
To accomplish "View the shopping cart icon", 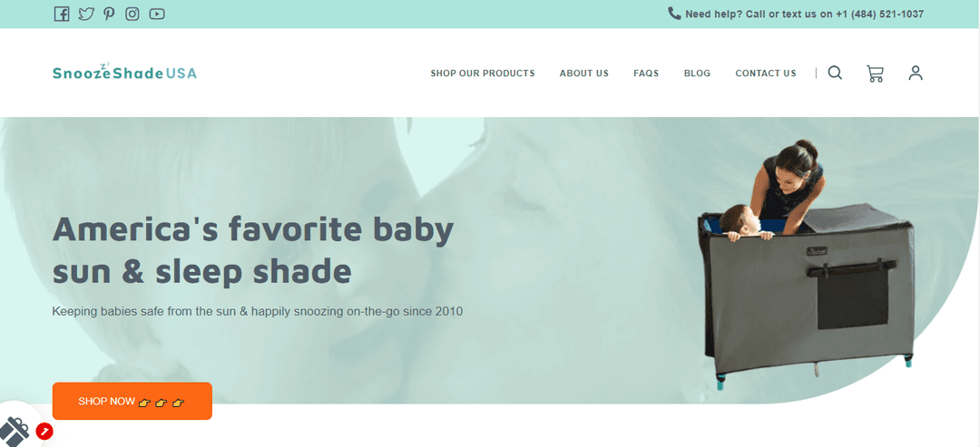I will 875,73.
